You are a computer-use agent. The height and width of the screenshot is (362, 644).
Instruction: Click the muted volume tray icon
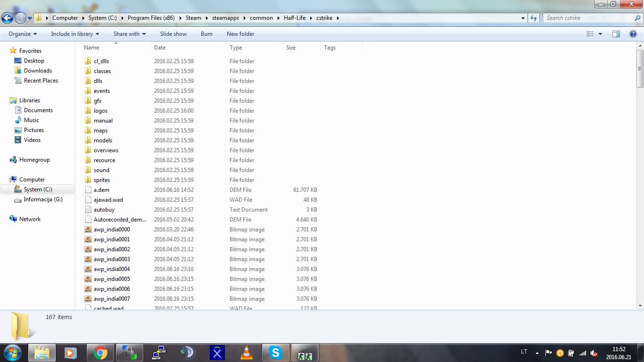(594, 353)
